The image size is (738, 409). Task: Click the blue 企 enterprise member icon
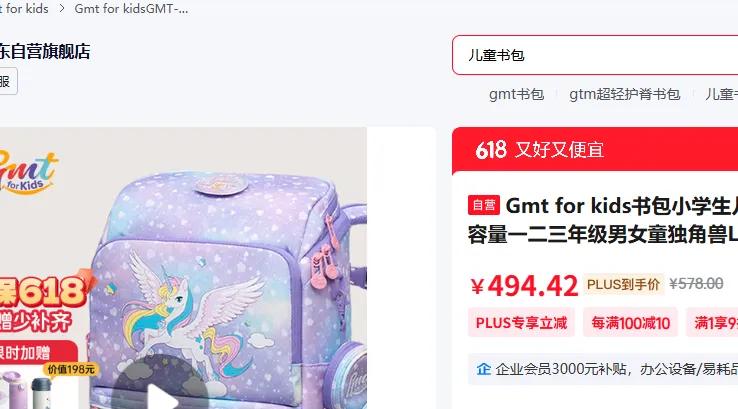coord(483,369)
